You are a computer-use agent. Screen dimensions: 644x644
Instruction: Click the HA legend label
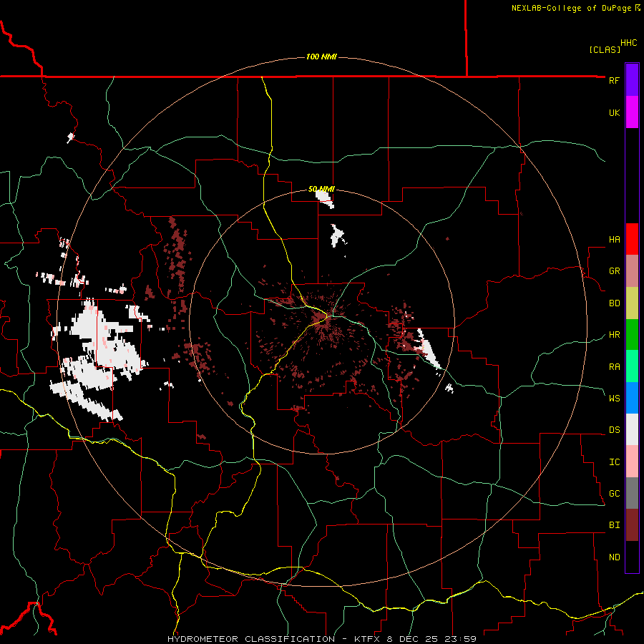614,240
